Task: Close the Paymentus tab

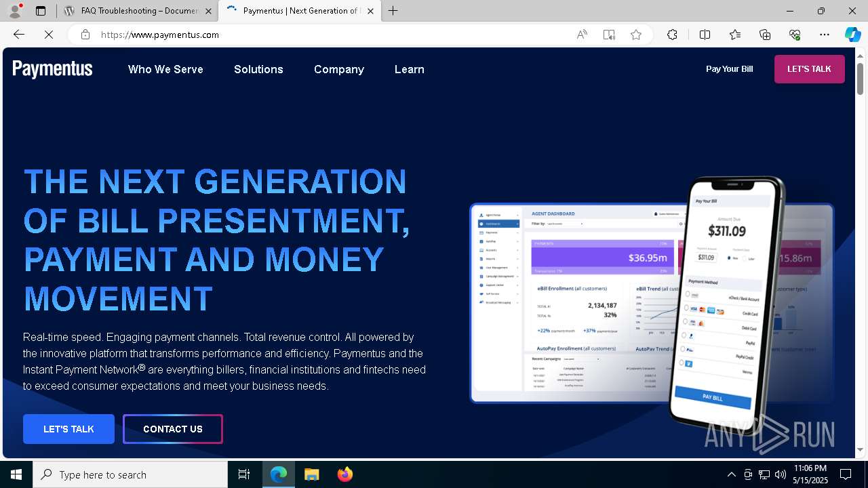Action: [x=370, y=11]
